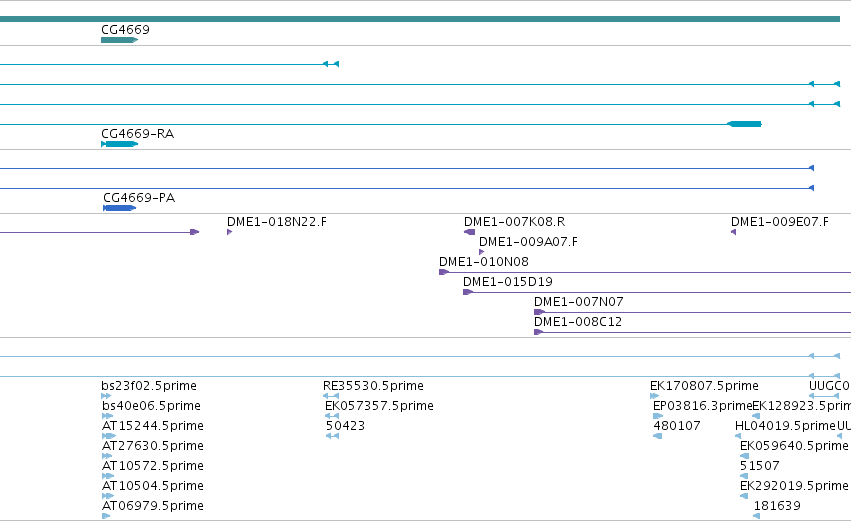Select the AT15244.5prime EST glyph
Image resolution: width=851 pixels, height=521 pixels.
click(x=109, y=436)
